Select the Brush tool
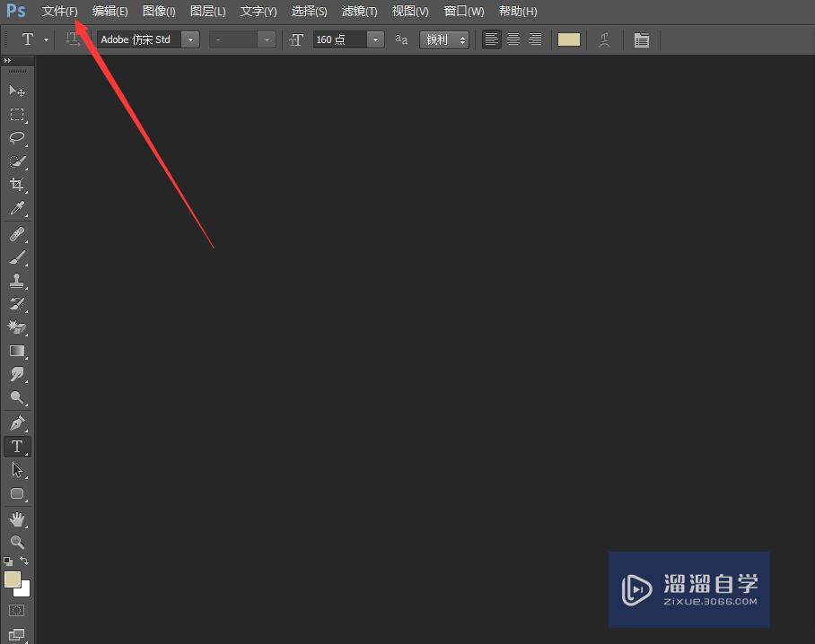The image size is (815, 644). pos(17,257)
